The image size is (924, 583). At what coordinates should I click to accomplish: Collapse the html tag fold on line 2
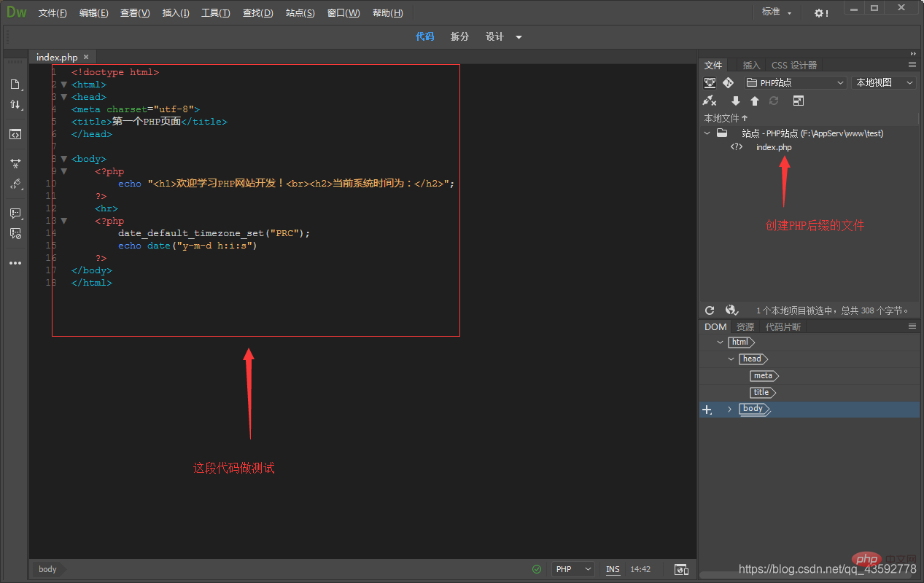(63, 85)
